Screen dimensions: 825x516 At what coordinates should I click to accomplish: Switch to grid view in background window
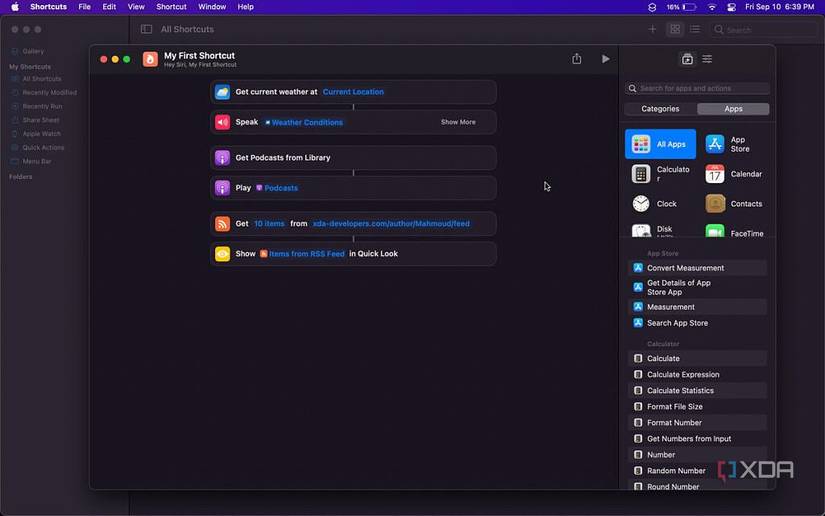pos(675,29)
